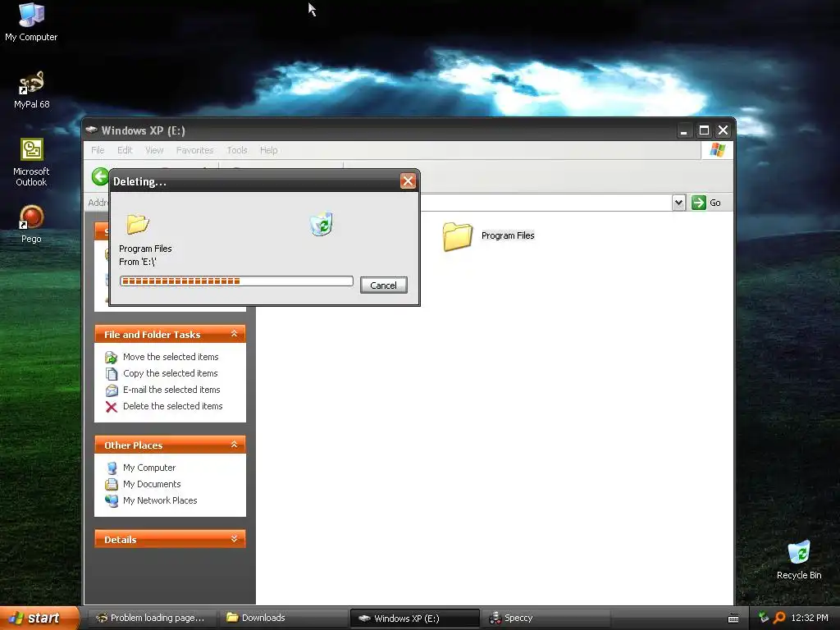
Task: Open My Computer desktop icon
Action: 31,21
